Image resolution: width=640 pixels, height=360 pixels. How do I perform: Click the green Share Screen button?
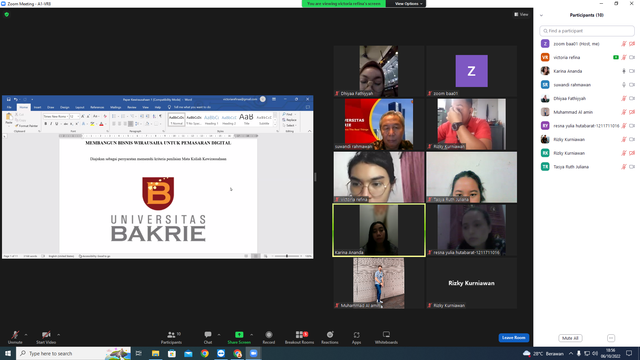(239, 337)
